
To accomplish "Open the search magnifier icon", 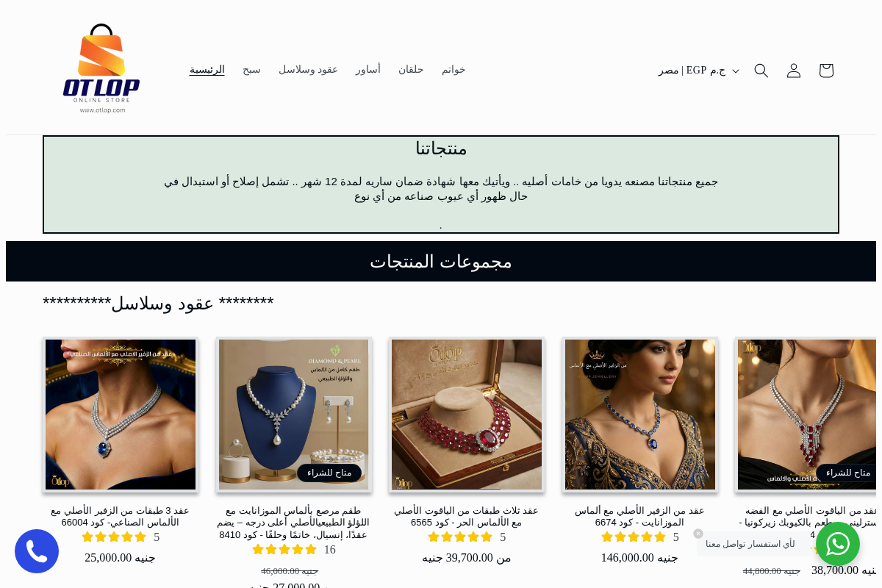I will pyautogui.click(x=761, y=71).
